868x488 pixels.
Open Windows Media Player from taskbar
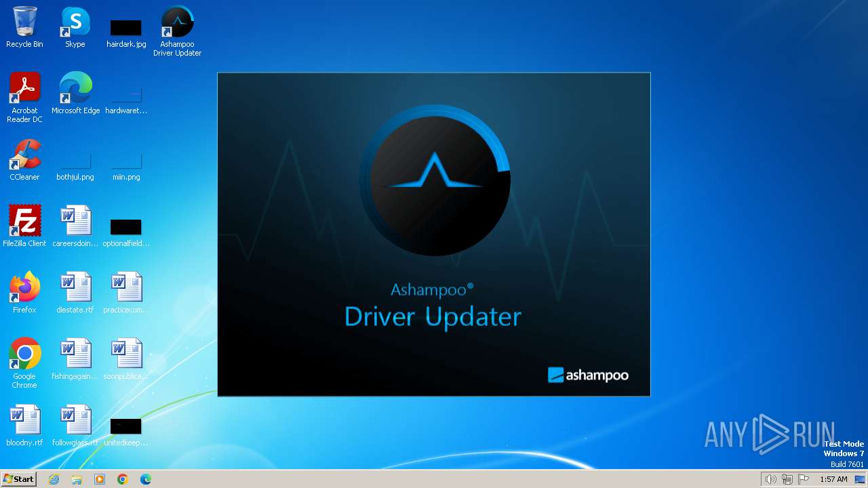[100, 479]
